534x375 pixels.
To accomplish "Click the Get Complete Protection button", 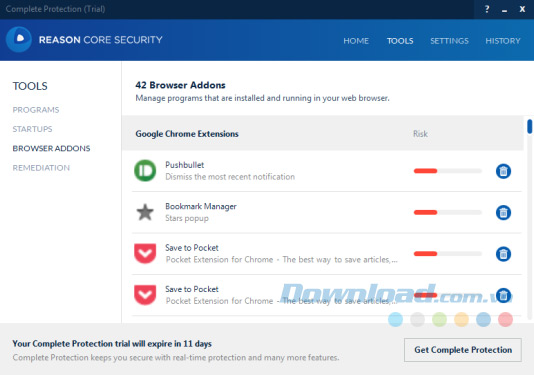I will [x=462, y=350].
